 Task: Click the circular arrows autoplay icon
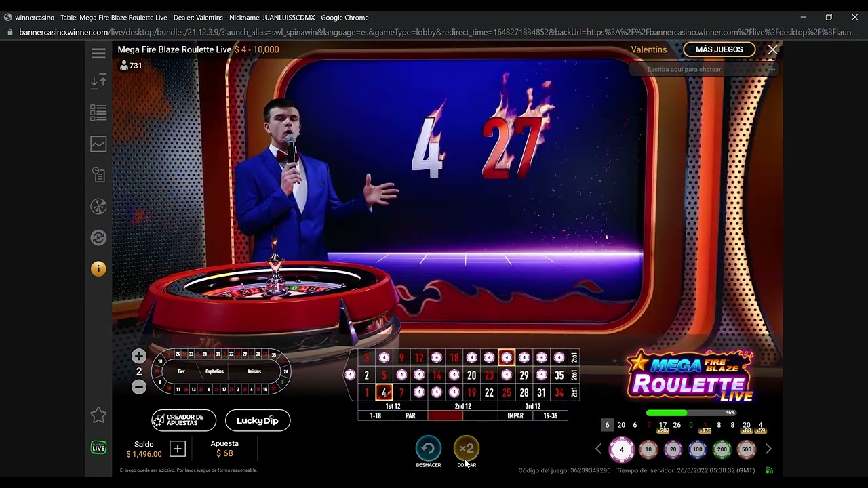tap(98, 237)
